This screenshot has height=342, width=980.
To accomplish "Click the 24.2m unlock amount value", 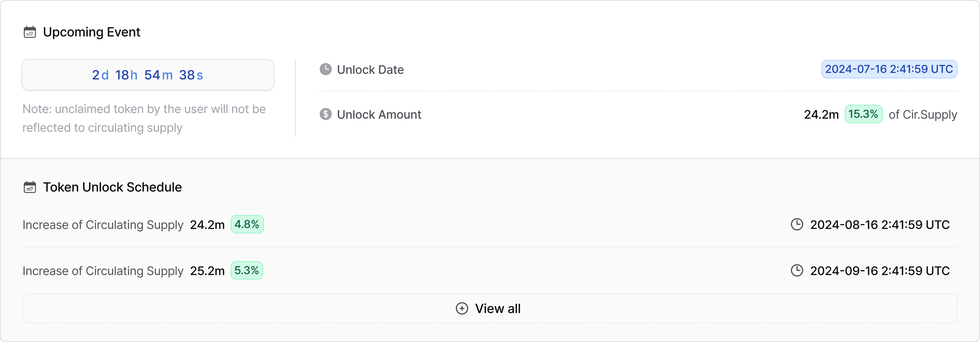I will click(x=821, y=115).
